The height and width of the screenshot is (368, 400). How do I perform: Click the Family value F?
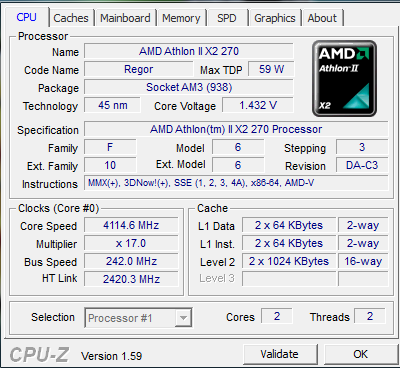coord(110,147)
